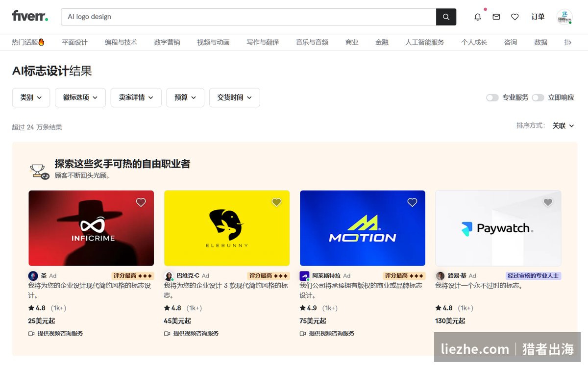The image size is (588, 368).
Task: Toggle the 专业服务 switch
Action: [x=492, y=98]
